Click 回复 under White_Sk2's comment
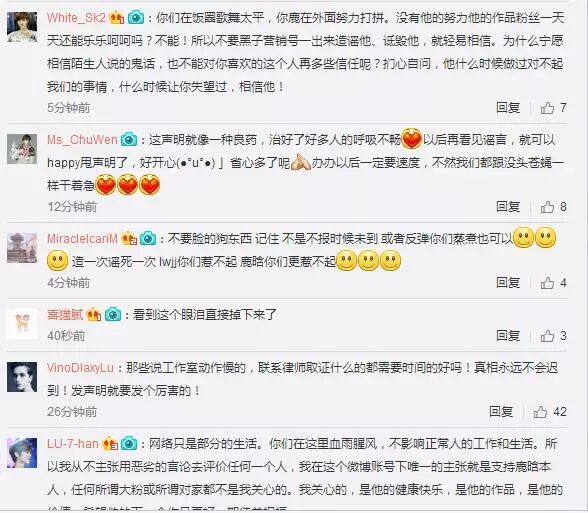 point(508,108)
